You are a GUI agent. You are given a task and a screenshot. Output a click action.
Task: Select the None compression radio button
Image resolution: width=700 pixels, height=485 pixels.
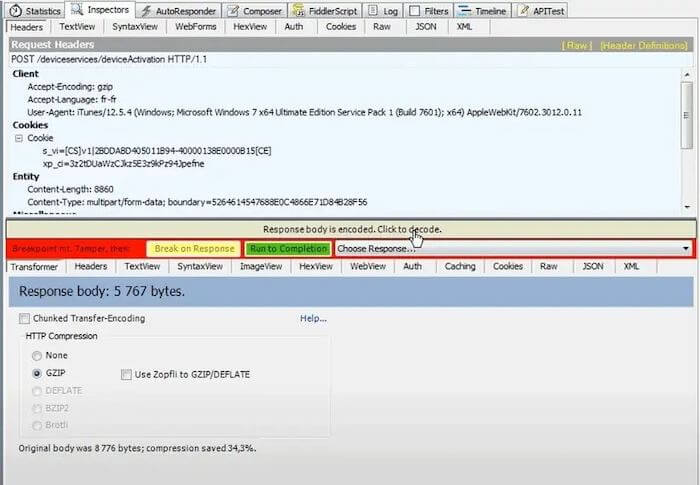pyautogui.click(x=38, y=355)
